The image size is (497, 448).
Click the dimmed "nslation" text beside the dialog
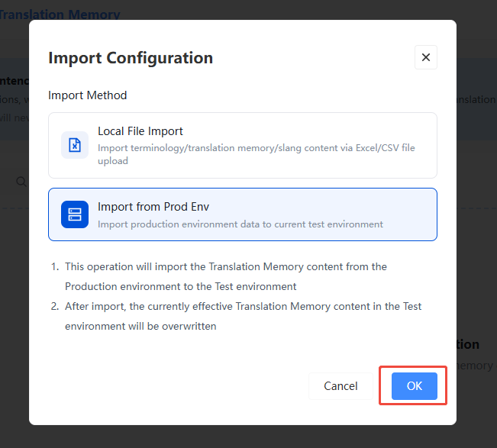(476, 99)
